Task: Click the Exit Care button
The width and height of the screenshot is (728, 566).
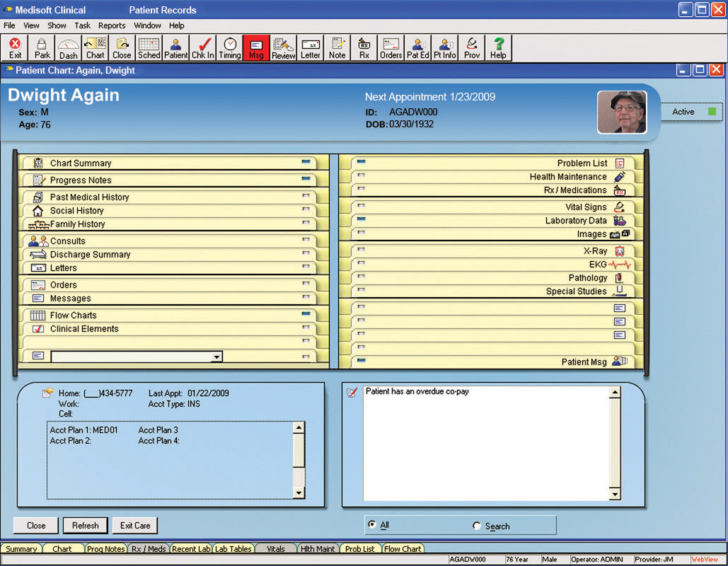Action: pyautogui.click(x=135, y=526)
